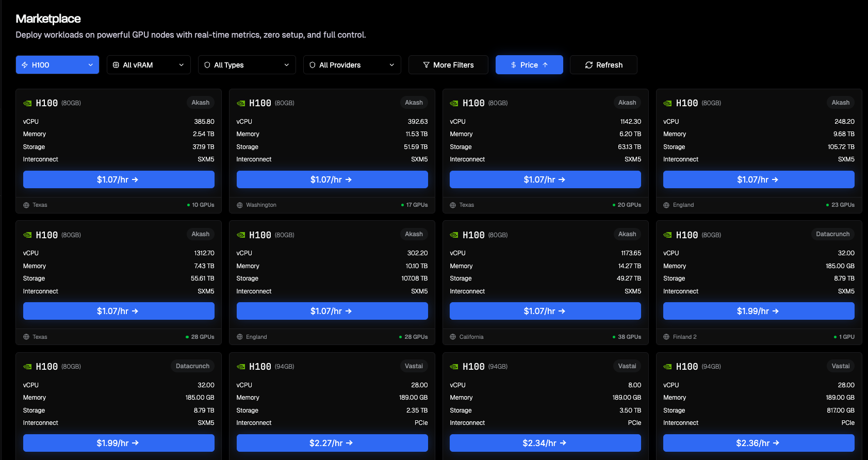Click the Datacrunch badge on Finland 2 card
Viewport: 868px width, 460px height.
point(832,234)
